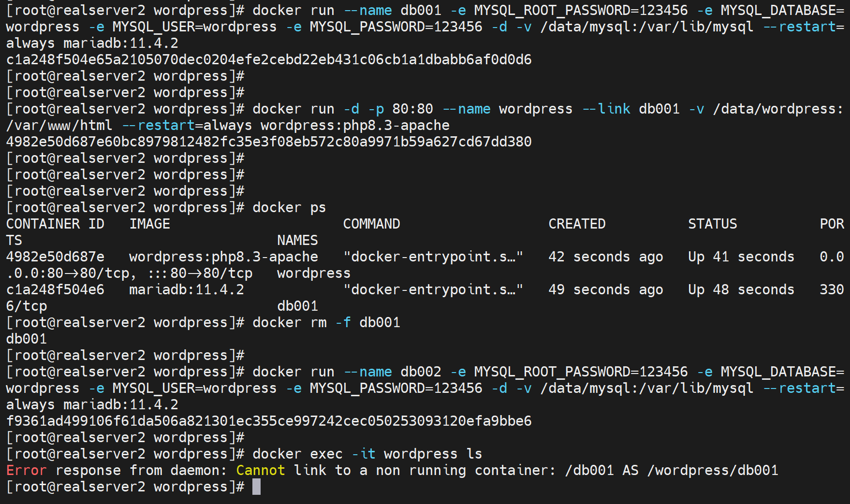Viewport: 850px width, 504px height.
Task: Click the STATUS column header
Action: (x=712, y=224)
